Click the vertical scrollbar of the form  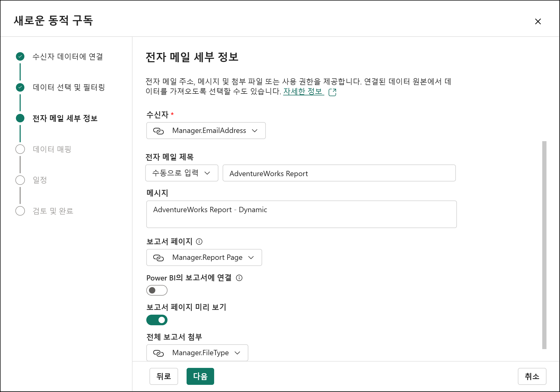point(544,245)
